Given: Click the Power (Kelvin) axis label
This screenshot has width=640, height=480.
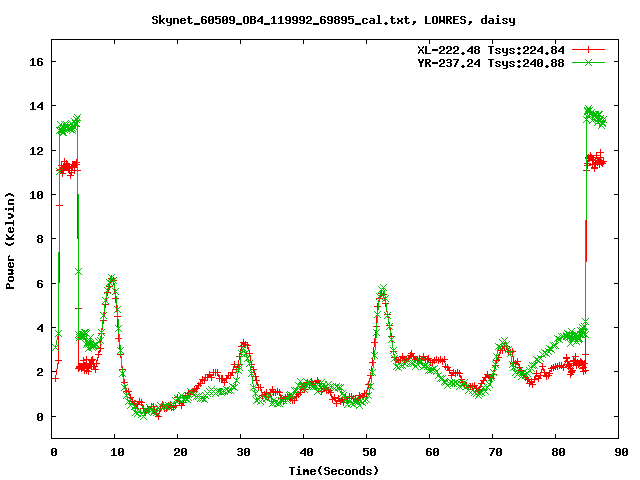Looking at the screenshot, I should pyautogui.click(x=10, y=241).
